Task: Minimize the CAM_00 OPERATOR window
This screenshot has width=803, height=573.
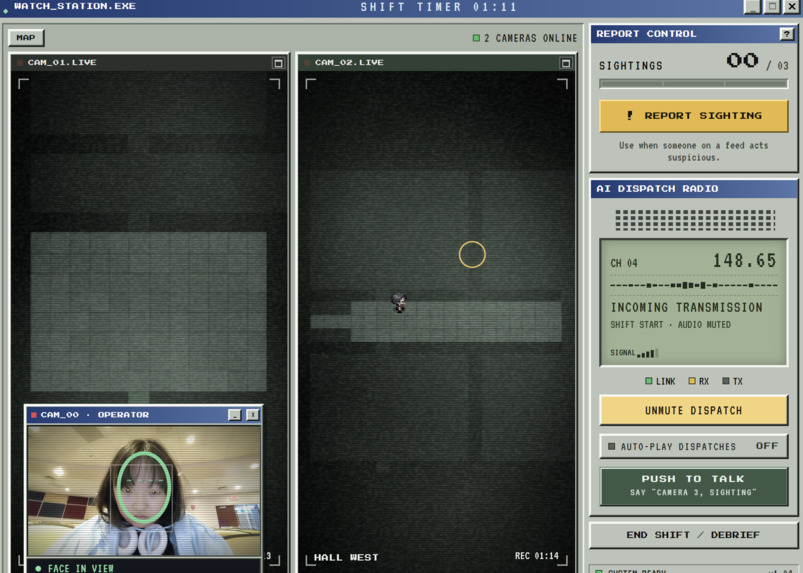Action: [x=235, y=415]
